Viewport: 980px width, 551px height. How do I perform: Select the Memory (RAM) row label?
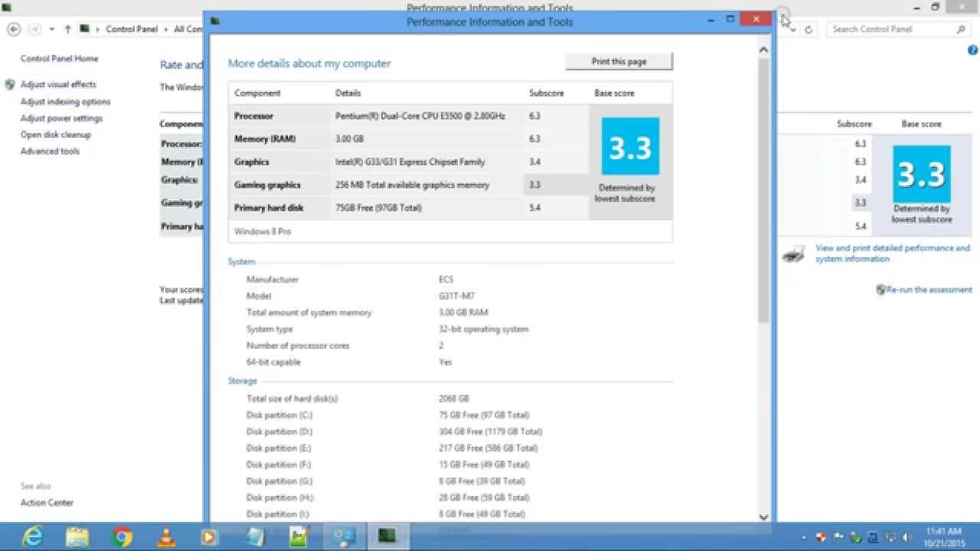(264, 139)
